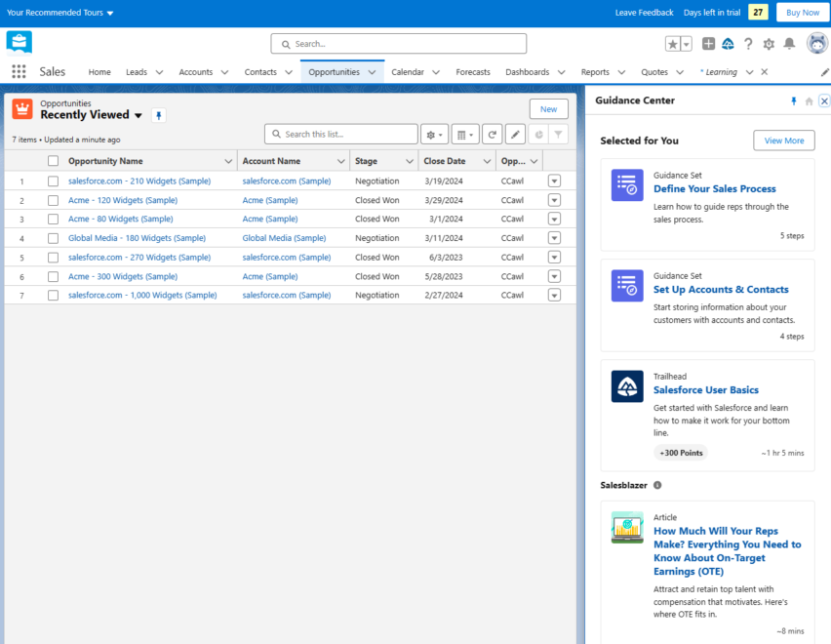Screen dimensions: 831x644
Task: Open row actions for salesforce.com - 210 Widgets
Action: (554, 181)
